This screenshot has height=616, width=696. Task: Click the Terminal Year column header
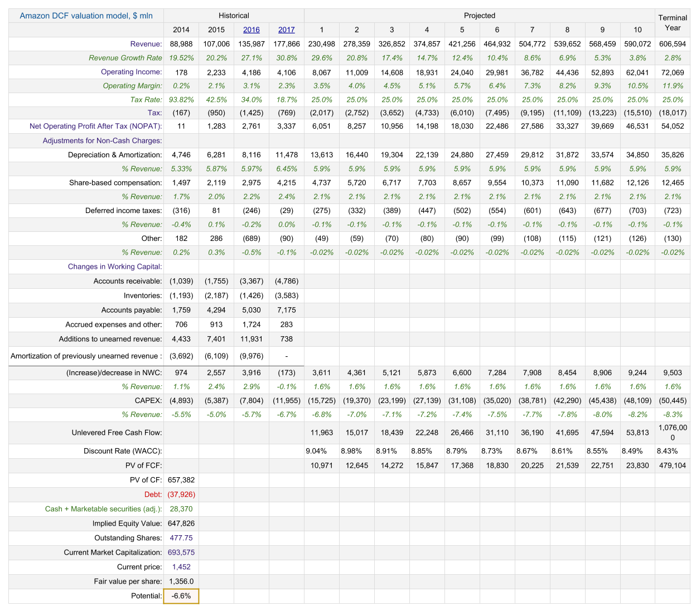click(x=673, y=23)
